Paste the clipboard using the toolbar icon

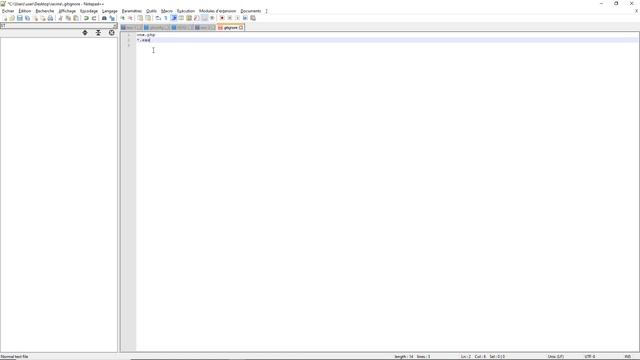coord(76,18)
